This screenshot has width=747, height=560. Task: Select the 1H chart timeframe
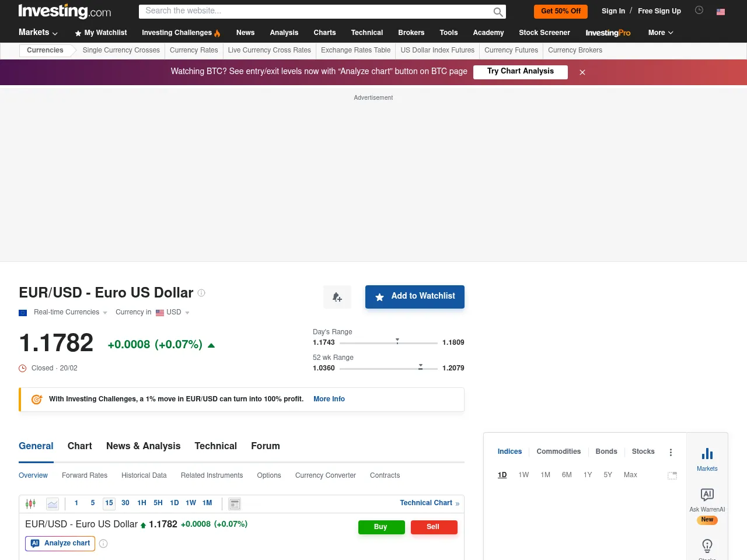141,503
